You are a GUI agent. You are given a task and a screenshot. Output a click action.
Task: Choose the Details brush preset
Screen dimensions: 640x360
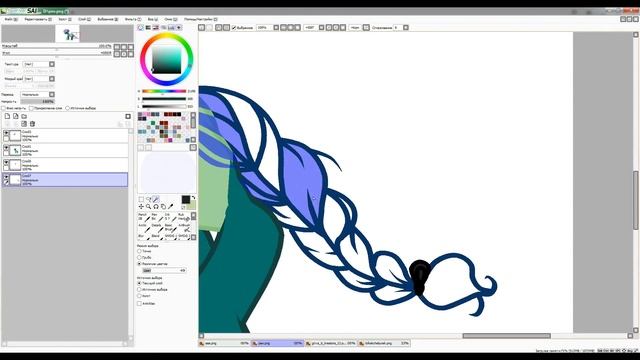point(157,228)
